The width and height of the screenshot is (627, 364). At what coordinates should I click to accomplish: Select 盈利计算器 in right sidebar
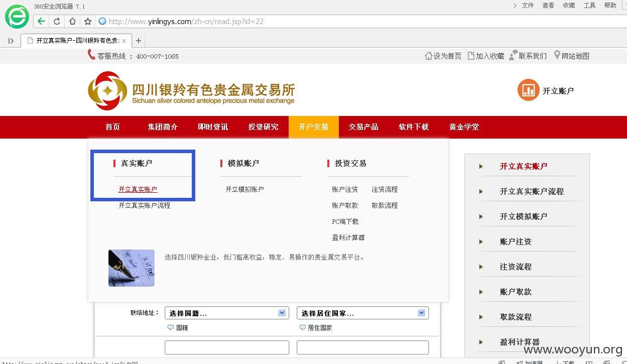520,342
